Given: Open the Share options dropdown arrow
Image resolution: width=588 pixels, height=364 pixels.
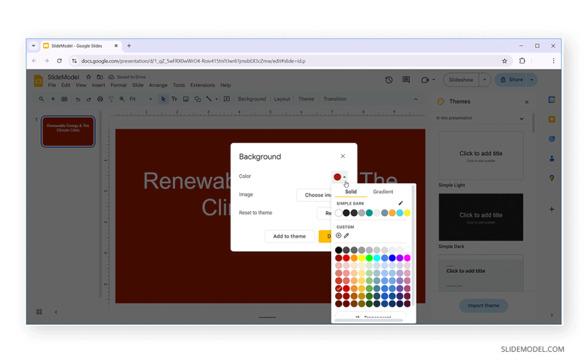Looking at the screenshot, I should [532, 80].
